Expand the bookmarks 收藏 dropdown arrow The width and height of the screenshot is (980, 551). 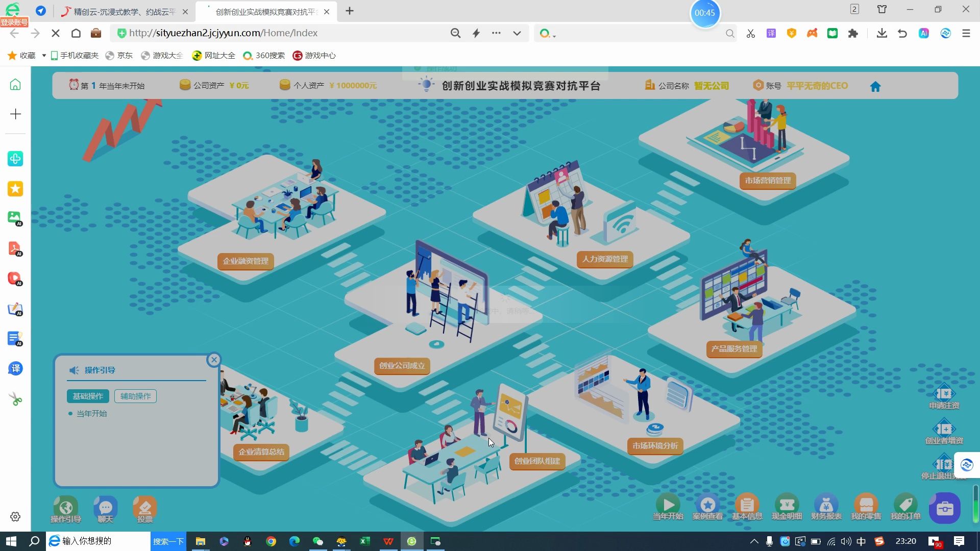44,56
